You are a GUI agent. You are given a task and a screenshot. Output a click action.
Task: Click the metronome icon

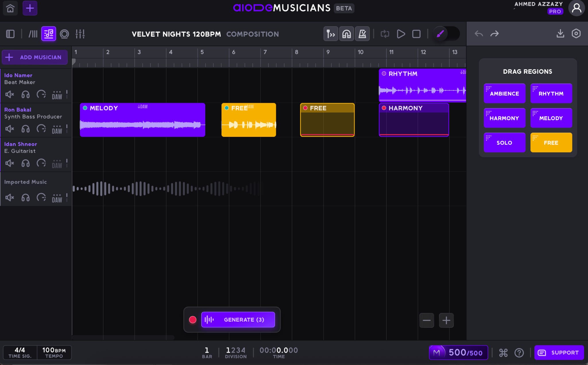362,34
